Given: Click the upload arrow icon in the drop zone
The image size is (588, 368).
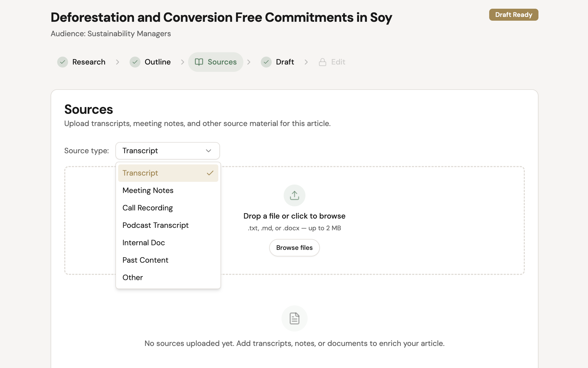Looking at the screenshot, I should click(x=294, y=195).
